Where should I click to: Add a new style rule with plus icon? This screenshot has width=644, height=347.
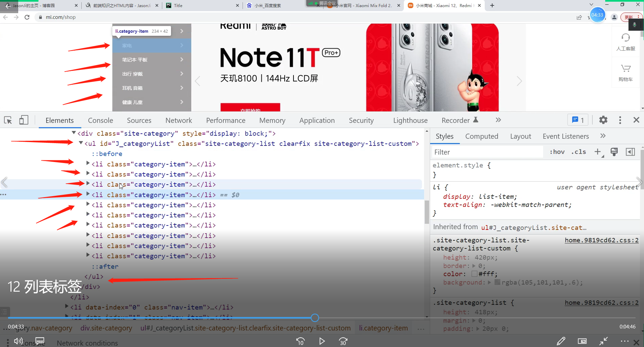click(x=598, y=152)
